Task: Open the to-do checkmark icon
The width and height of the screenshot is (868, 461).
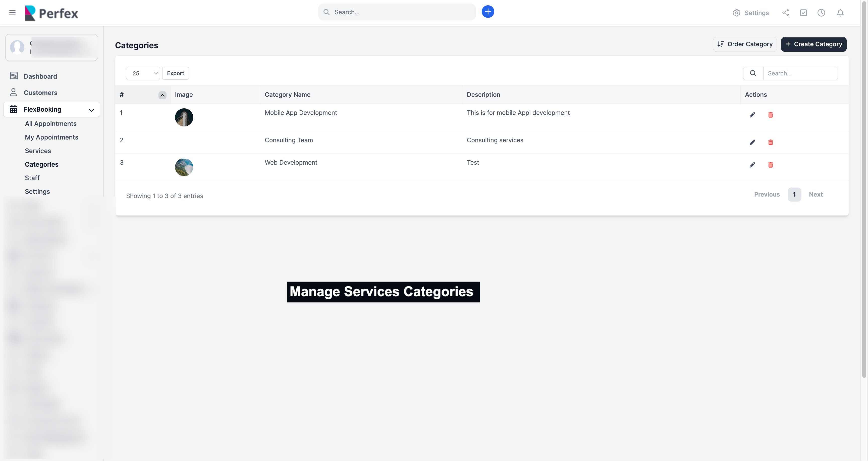Action: (x=803, y=13)
